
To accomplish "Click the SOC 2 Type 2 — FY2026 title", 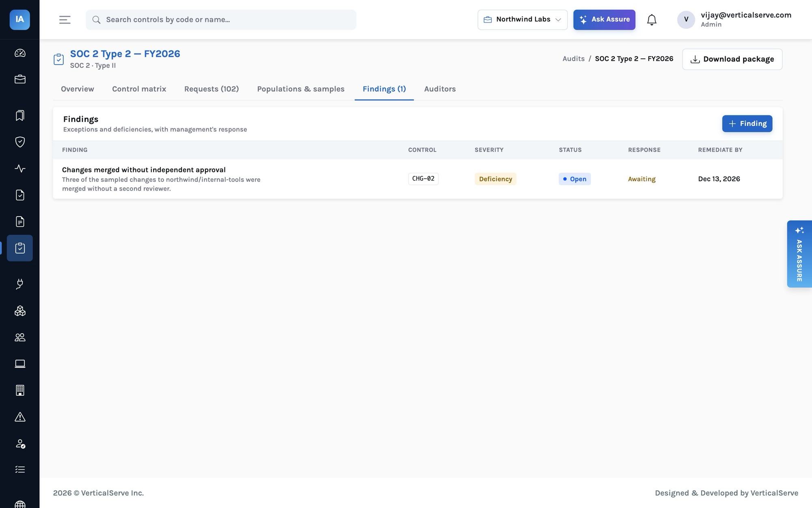I will [x=125, y=54].
